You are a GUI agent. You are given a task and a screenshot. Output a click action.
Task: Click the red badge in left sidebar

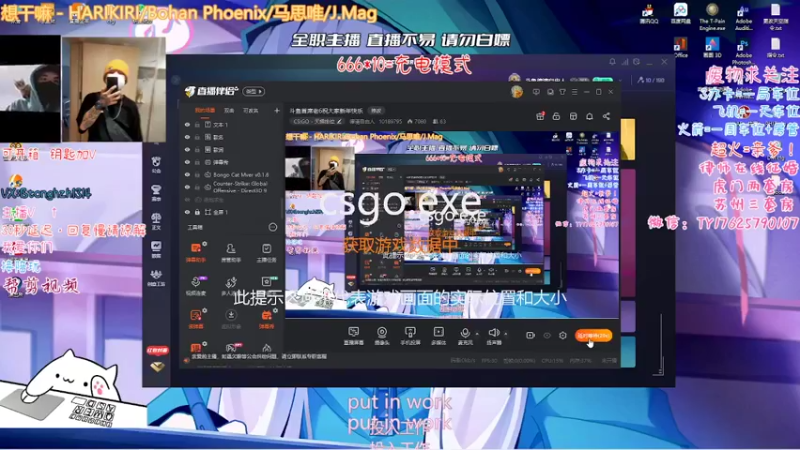[157, 351]
